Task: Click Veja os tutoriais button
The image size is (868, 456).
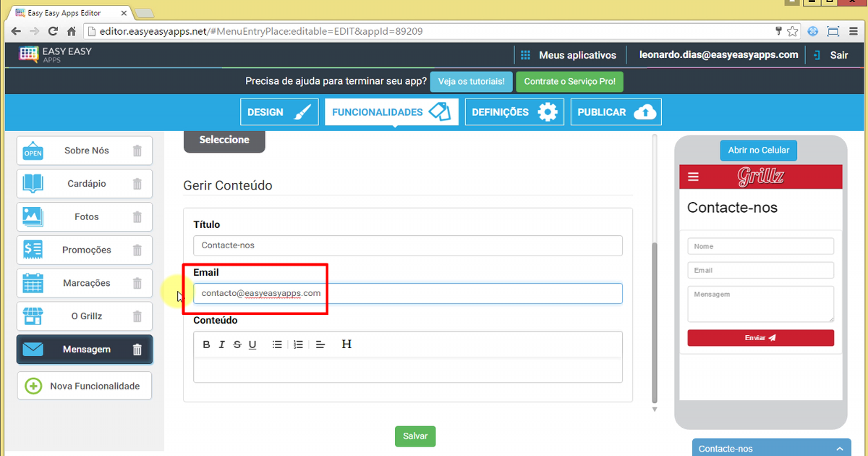Action: pos(472,82)
